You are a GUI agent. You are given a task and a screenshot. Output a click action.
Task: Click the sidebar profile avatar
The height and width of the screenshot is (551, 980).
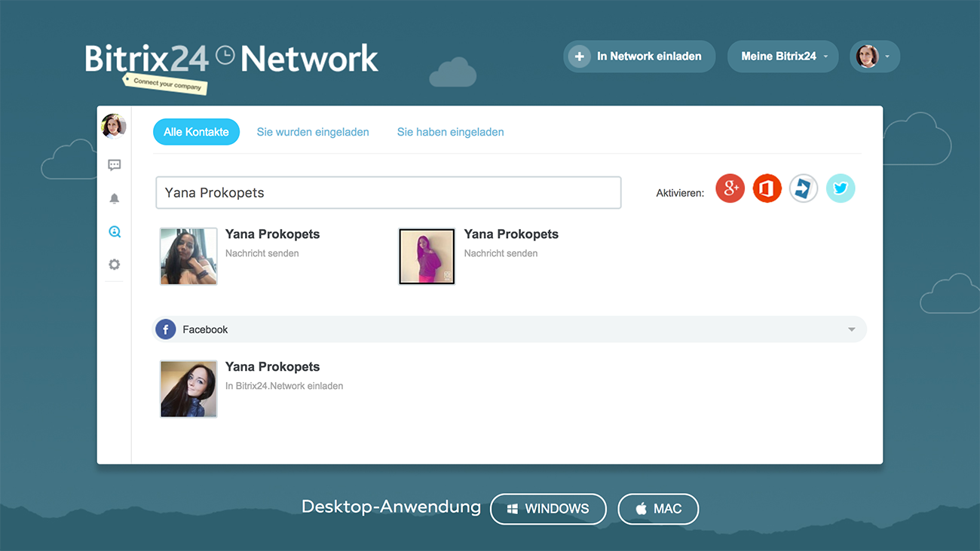[x=114, y=126]
